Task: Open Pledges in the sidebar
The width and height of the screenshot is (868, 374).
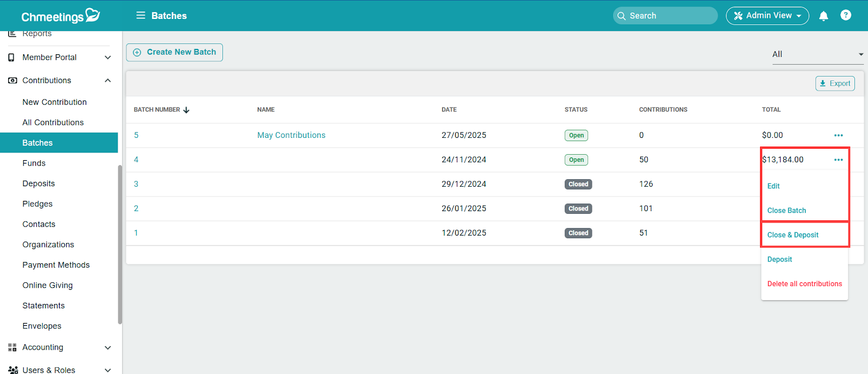Action: (37, 204)
